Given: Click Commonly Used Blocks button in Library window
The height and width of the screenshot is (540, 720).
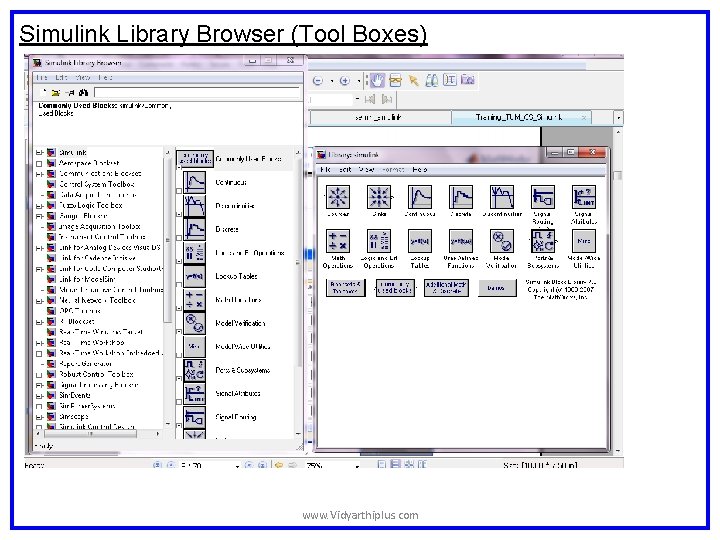Looking at the screenshot, I should pyautogui.click(x=395, y=287).
